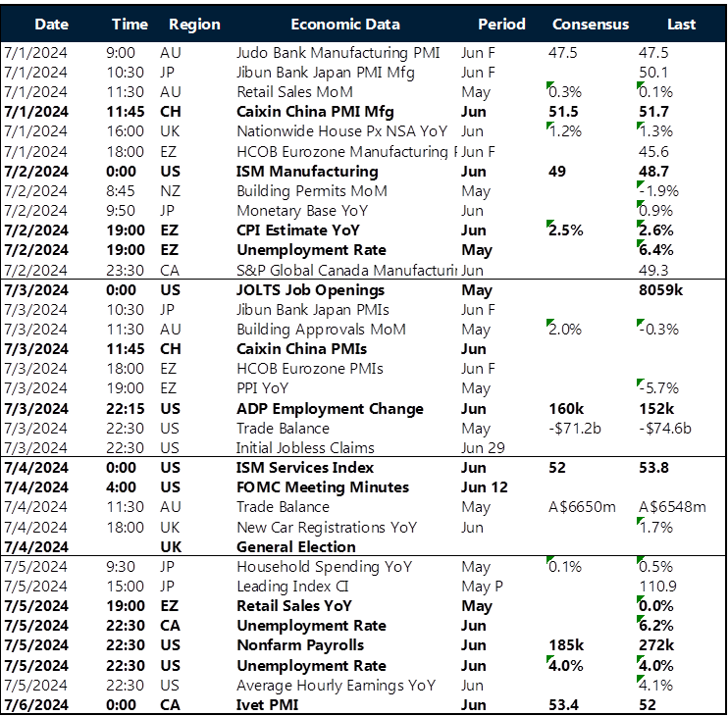The image size is (728, 716).
Task: Click the Jun 12 period cell
Action: [485, 487]
